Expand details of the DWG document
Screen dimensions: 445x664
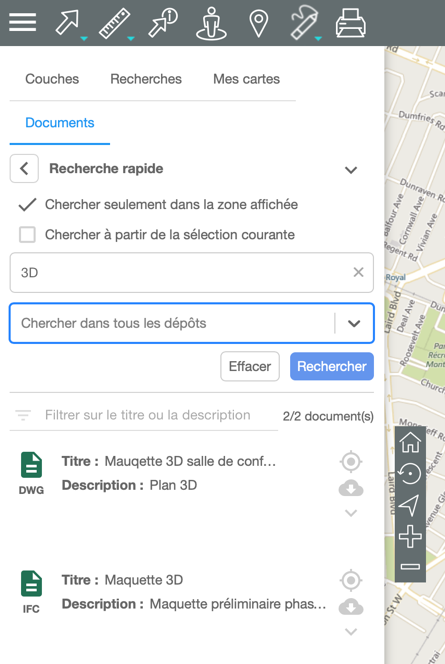351,513
